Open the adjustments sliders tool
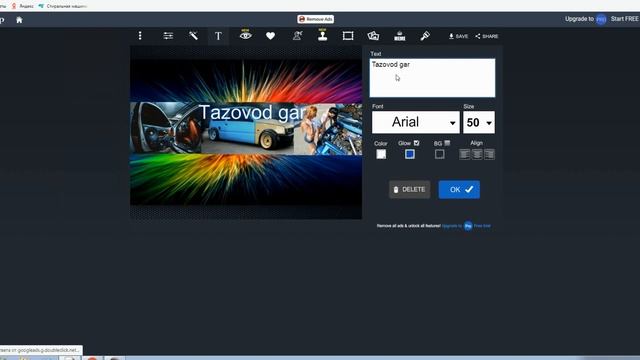Screen dimensions: 640x360 click(x=168, y=36)
